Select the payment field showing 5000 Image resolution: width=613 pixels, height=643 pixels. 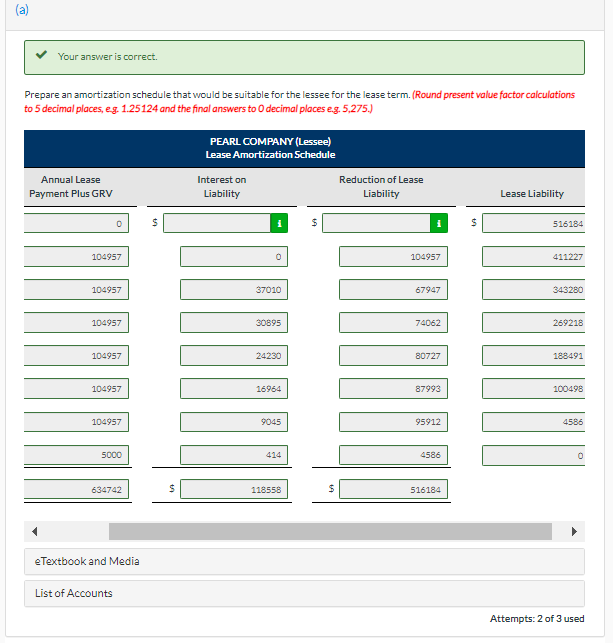76,455
